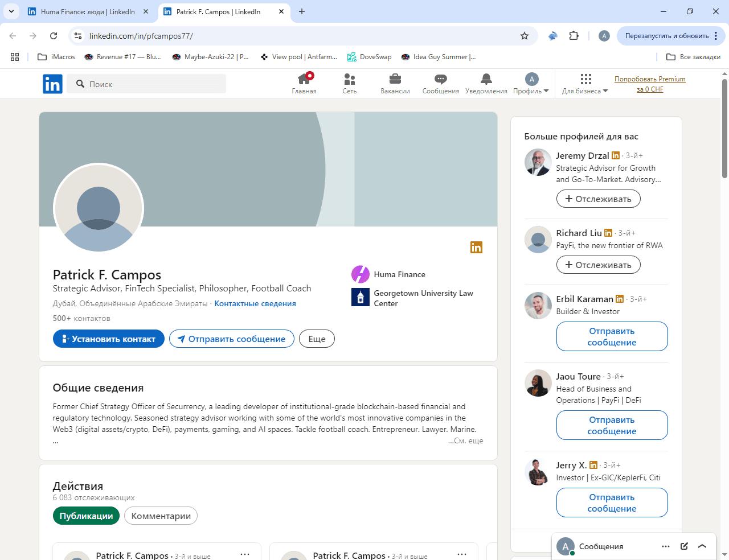Open a new browser tab
This screenshot has height=560, width=729.
coord(302,11)
